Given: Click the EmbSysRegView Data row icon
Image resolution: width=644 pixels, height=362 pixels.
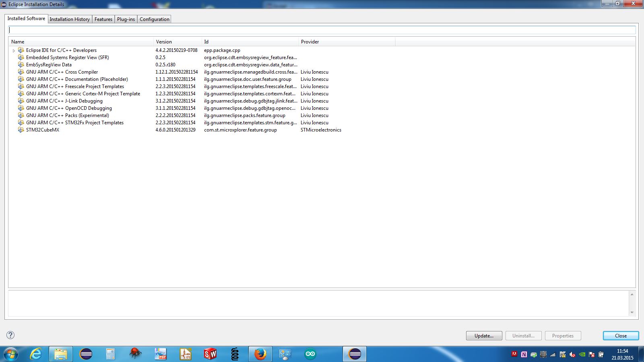Looking at the screenshot, I should pyautogui.click(x=21, y=65).
